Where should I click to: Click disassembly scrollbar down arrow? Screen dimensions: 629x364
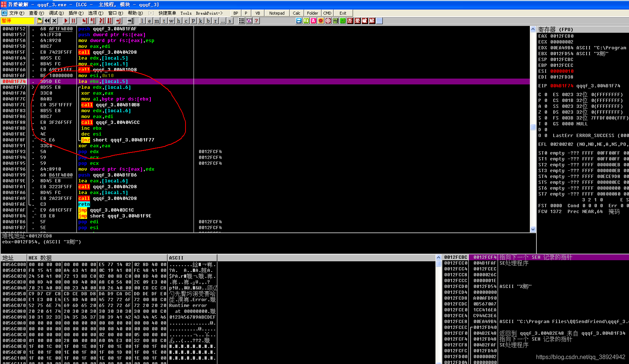[x=533, y=229]
